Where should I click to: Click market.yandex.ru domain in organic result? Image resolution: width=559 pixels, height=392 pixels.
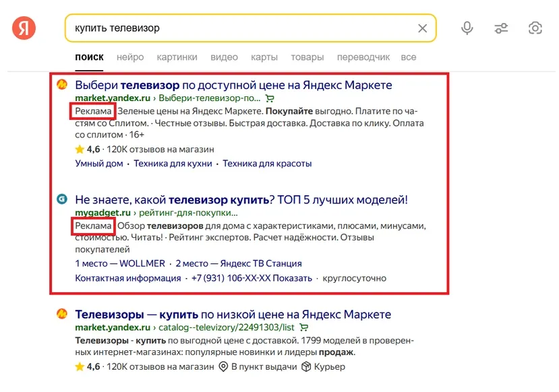click(113, 327)
